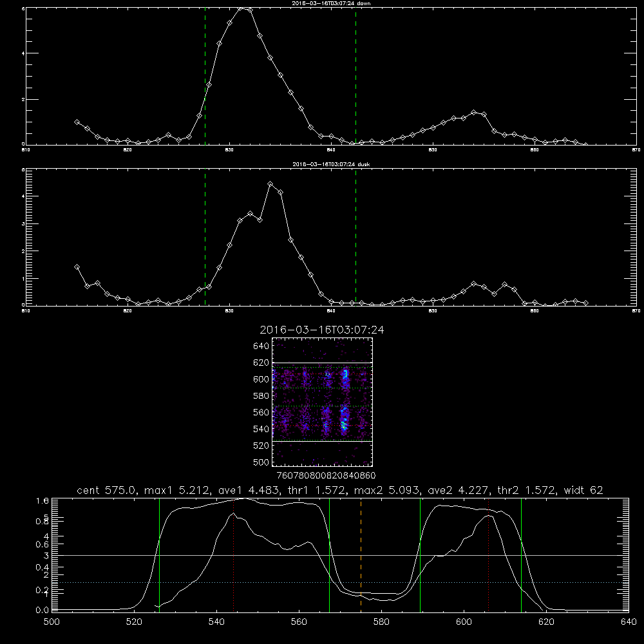This screenshot has height=644, width=644.
Task: Click the '560' label on bottom plot x-axis
Action: (x=299, y=622)
